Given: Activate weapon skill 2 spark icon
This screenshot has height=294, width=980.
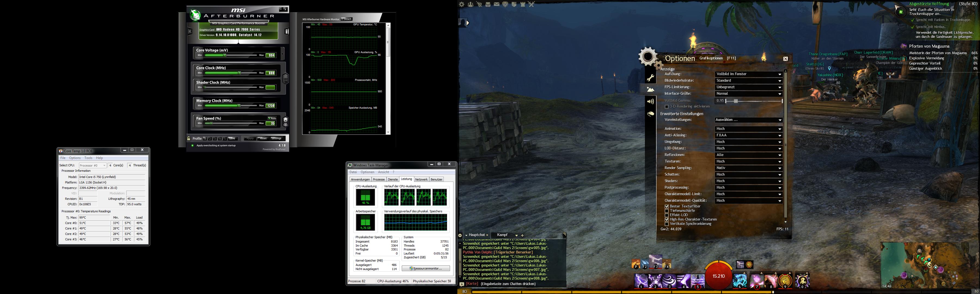Looking at the screenshot, I should (655, 281).
